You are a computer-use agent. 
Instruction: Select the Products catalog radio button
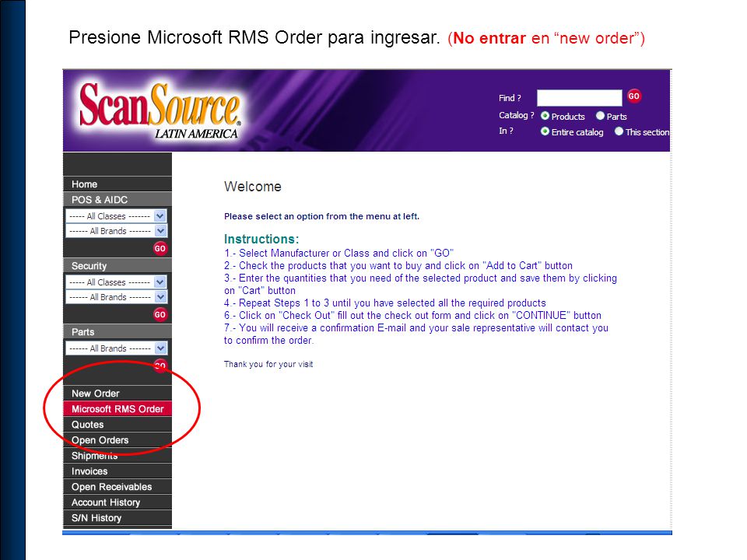pos(545,116)
